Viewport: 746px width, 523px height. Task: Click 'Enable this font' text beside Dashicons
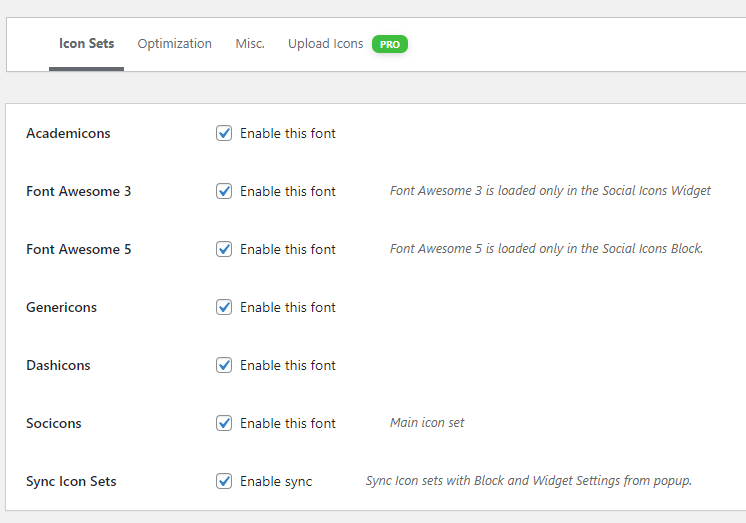[288, 366]
